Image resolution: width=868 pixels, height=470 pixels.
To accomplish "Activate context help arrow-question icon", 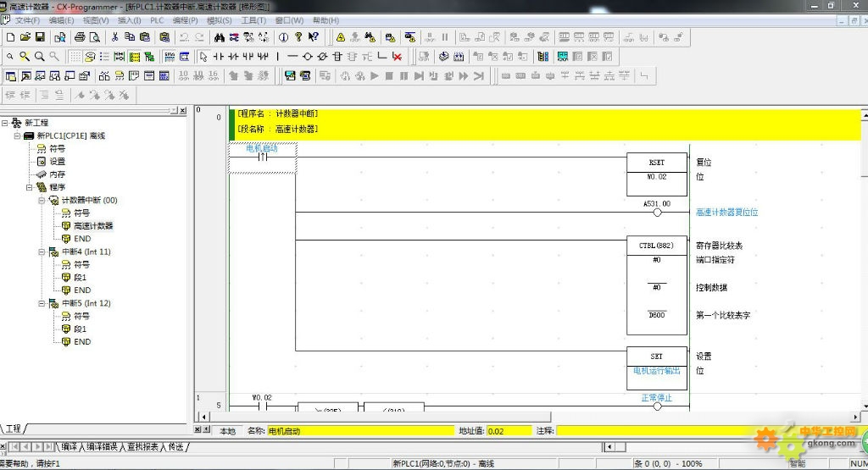I will coord(314,37).
